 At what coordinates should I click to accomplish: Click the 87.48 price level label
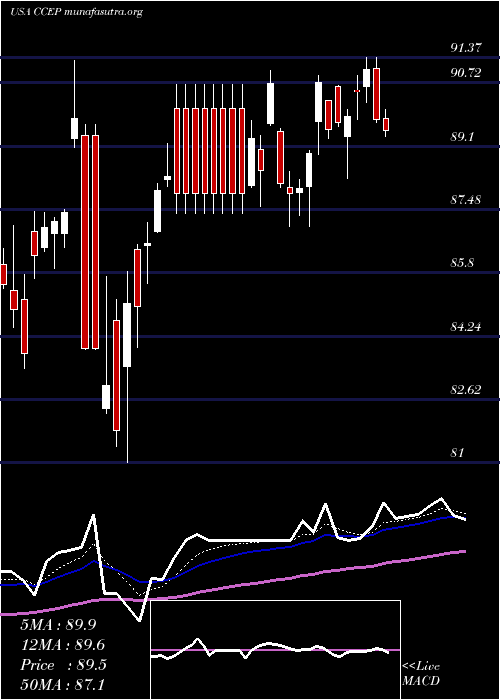[466, 200]
